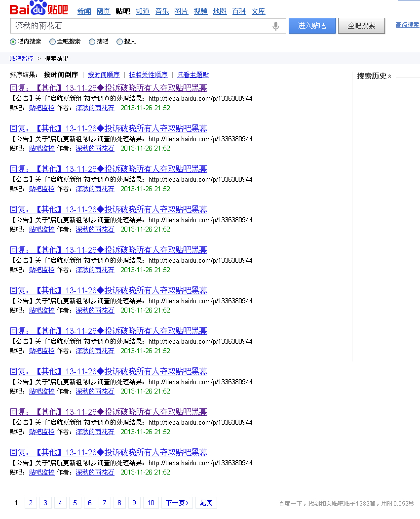Open the 文库 navigation link
420x519 pixels.
(258, 11)
